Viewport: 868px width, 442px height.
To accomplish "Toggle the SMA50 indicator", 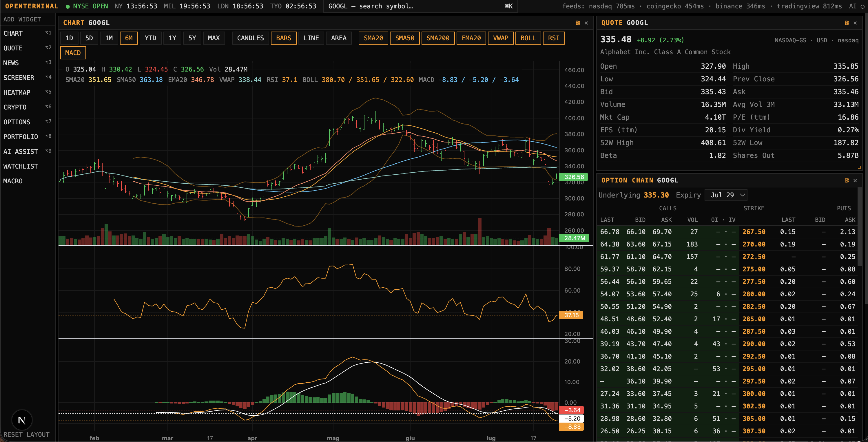I will pos(405,38).
